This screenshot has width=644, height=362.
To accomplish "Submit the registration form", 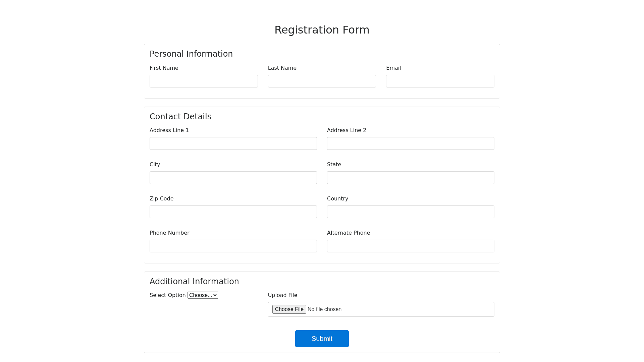I will pos(322,339).
